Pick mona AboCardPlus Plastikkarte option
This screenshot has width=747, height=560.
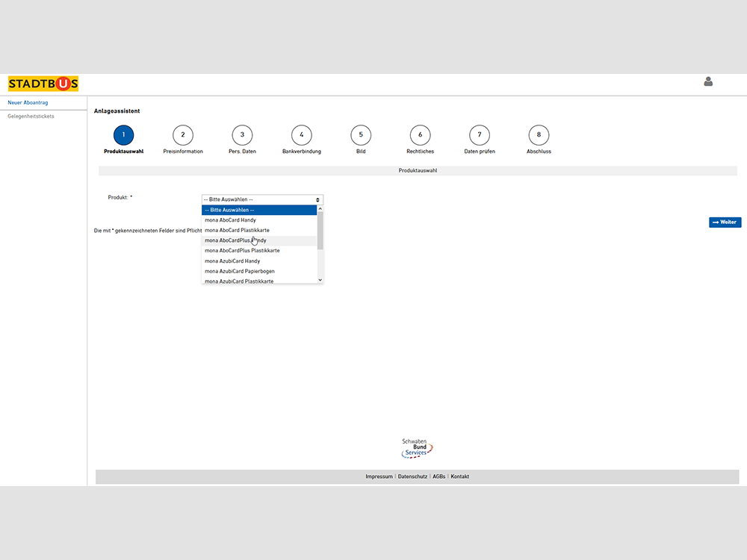point(242,251)
